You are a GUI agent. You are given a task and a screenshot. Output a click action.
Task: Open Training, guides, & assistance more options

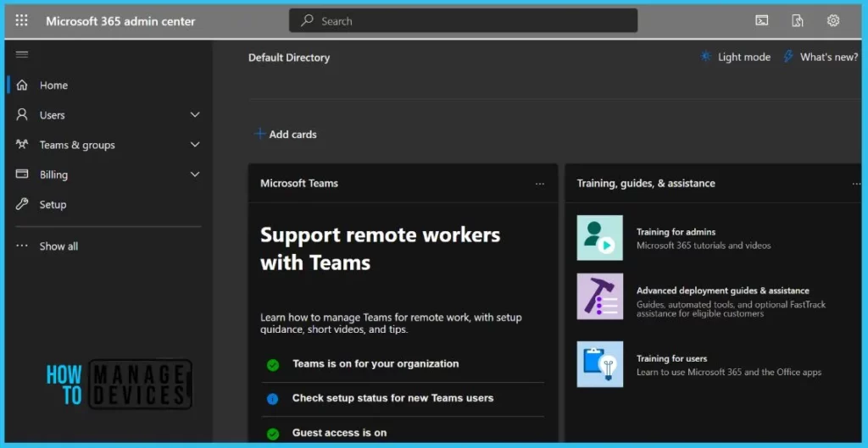pos(856,184)
